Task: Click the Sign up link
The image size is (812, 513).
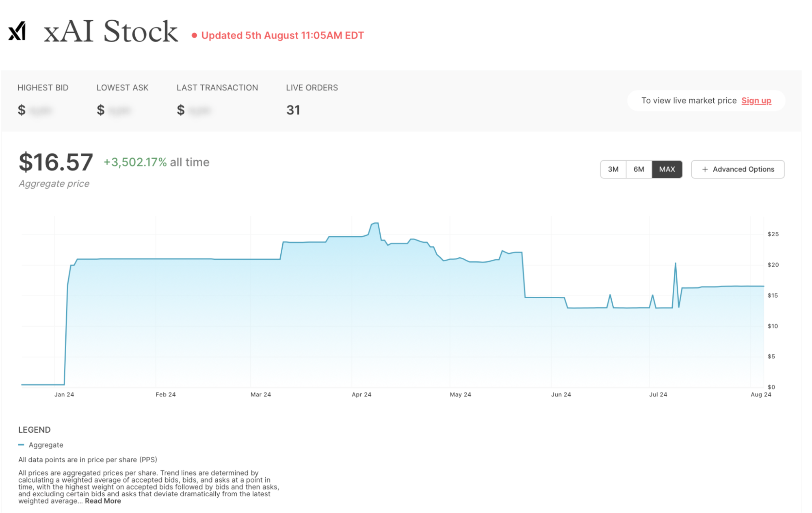Action: (x=756, y=101)
